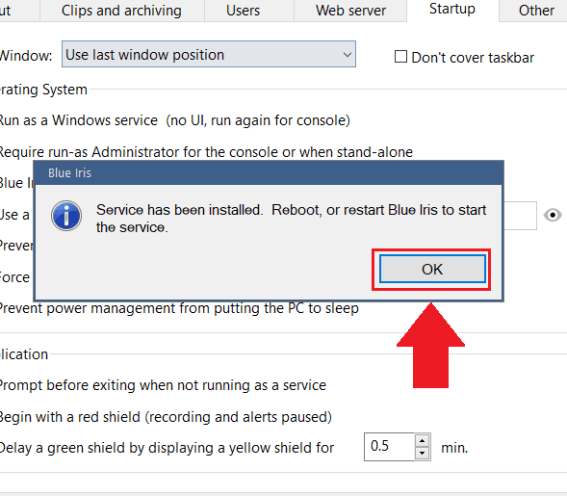The height and width of the screenshot is (496, 567).
Task: Click the Blue Iris dialog title bar
Action: [269, 173]
